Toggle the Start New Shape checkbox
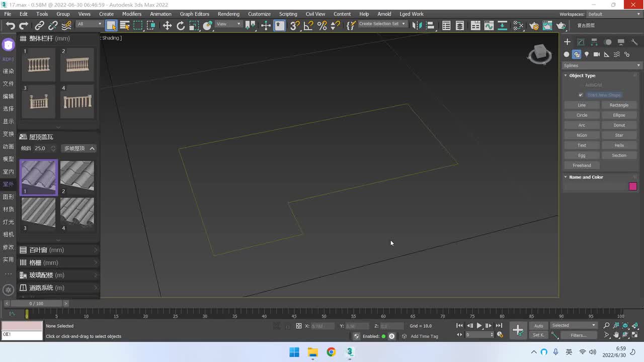 point(581,95)
